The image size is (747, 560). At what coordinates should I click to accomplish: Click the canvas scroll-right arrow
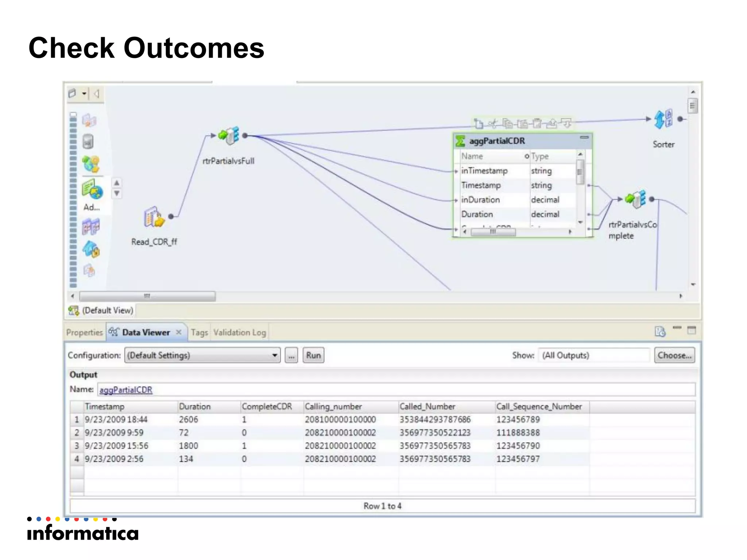point(681,296)
